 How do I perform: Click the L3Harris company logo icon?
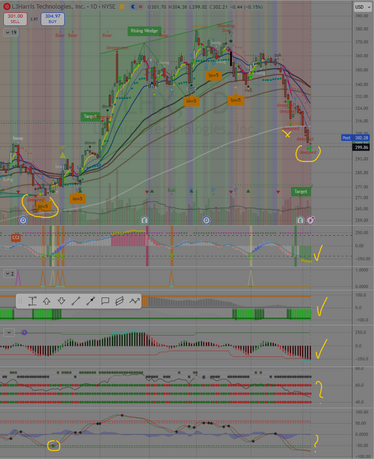(x=7, y=6)
